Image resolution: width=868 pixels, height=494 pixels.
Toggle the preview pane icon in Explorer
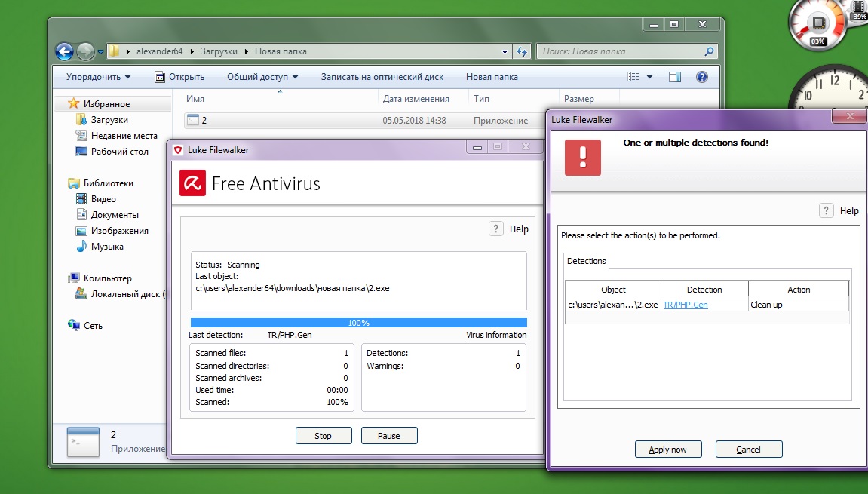point(675,77)
